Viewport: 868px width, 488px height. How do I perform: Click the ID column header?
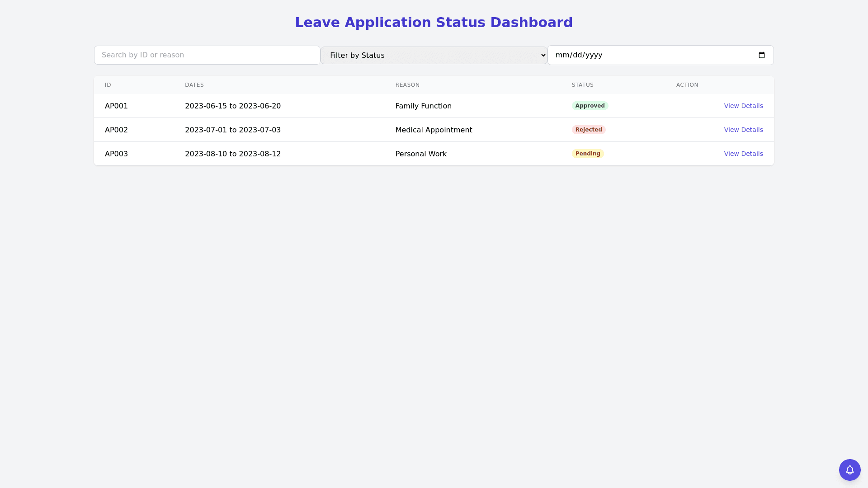coord(108,85)
